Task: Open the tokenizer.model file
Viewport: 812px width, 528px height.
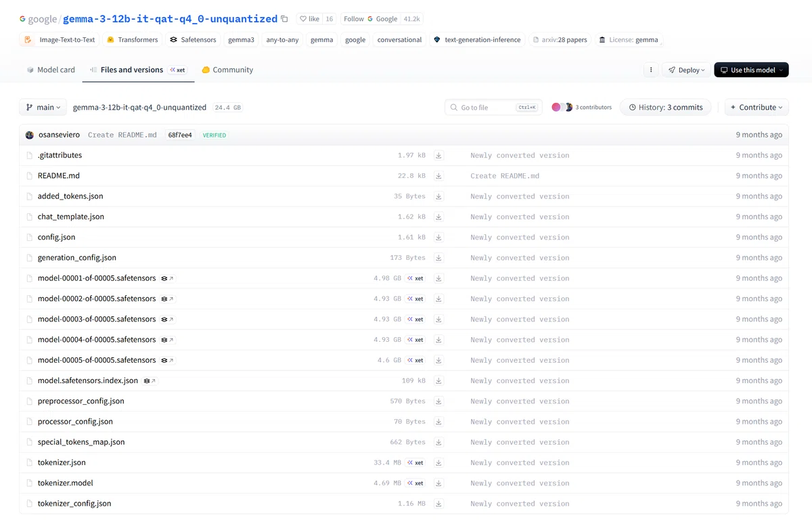Action: [x=65, y=483]
